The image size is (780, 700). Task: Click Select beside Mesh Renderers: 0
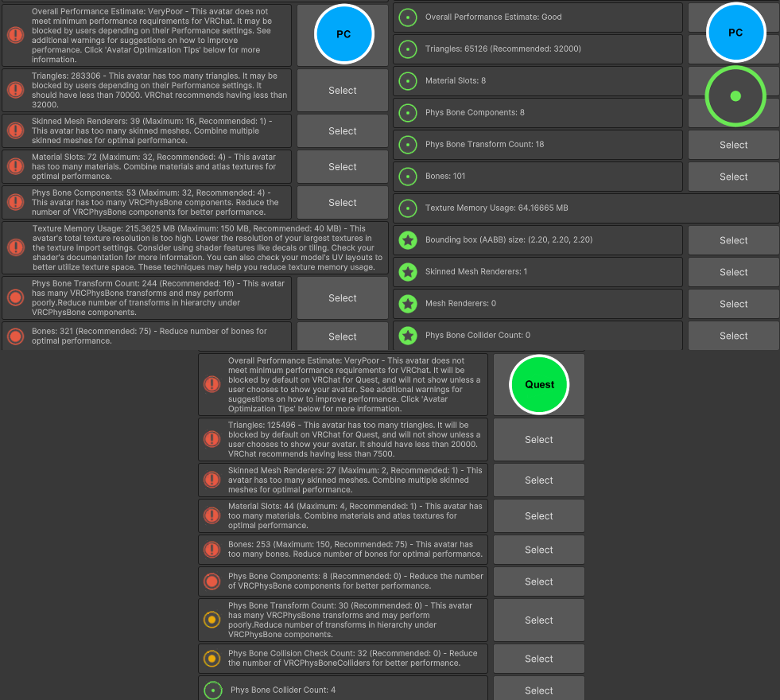[x=734, y=304]
